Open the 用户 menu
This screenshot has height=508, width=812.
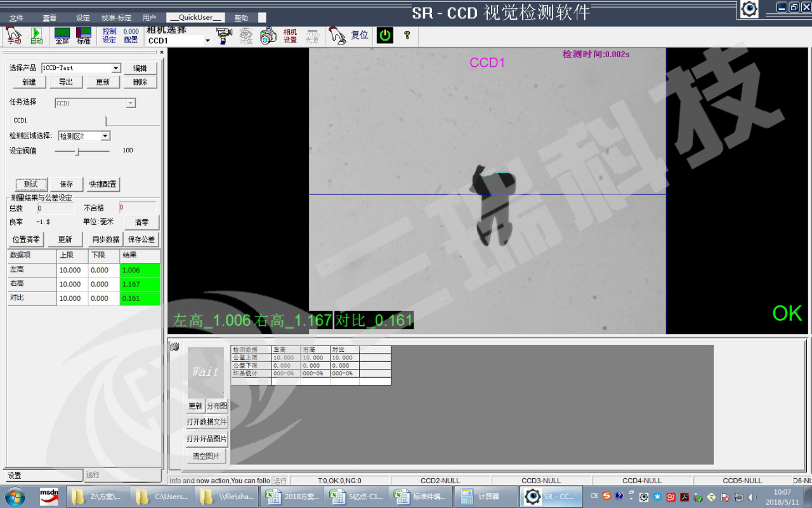[149, 18]
